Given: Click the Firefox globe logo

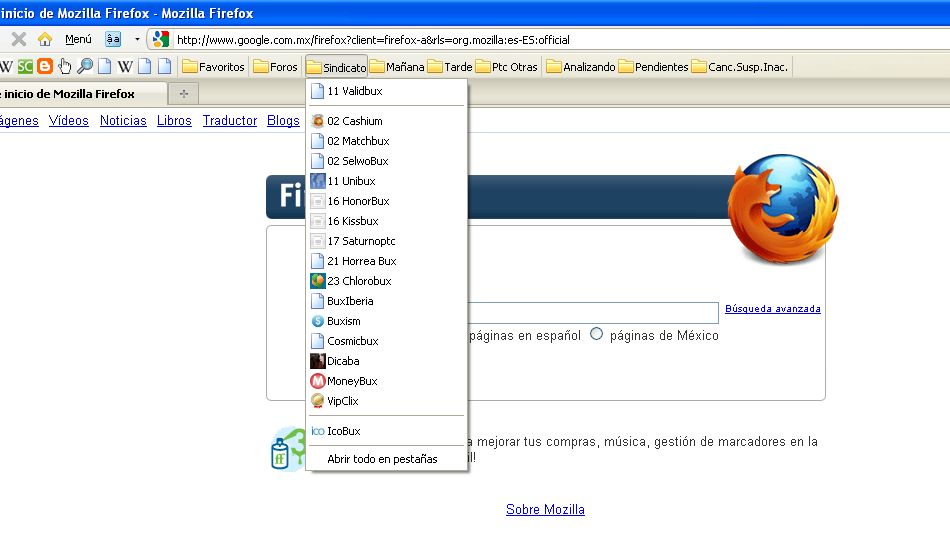Looking at the screenshot, I should pos(783,209).
